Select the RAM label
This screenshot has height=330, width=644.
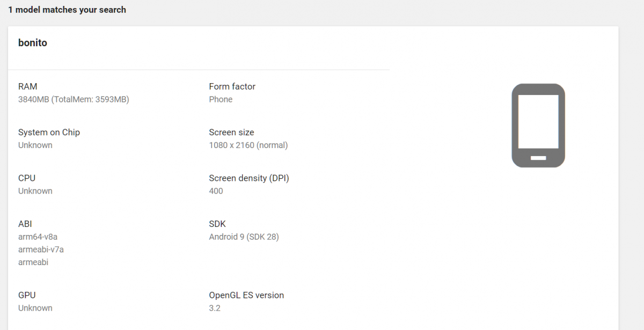[x=28, y=86]
